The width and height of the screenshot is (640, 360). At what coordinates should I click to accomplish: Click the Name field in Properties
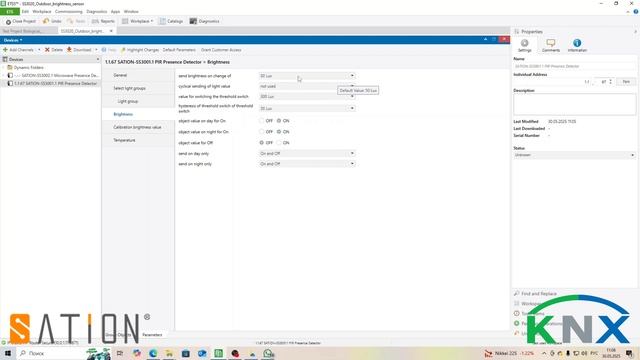(574, 66)
